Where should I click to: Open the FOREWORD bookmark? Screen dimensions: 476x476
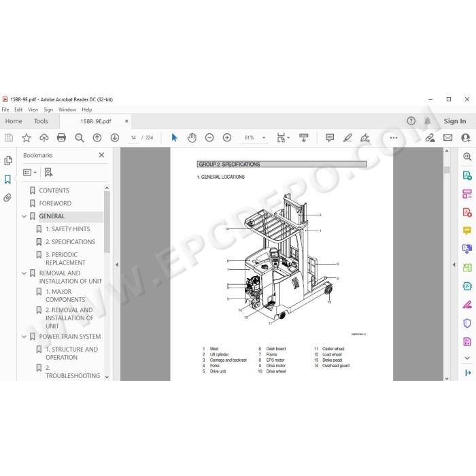click(55, 203)
